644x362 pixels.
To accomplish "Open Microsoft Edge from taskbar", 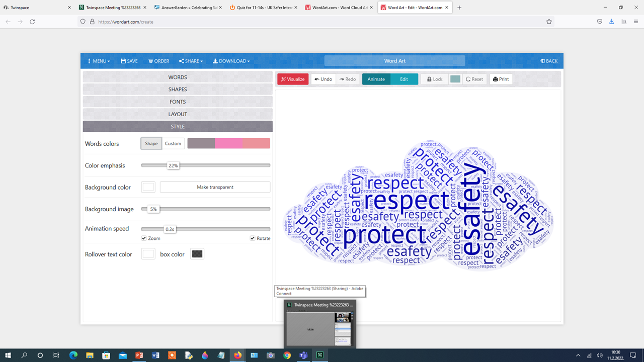I will click(x=73, y=355).
